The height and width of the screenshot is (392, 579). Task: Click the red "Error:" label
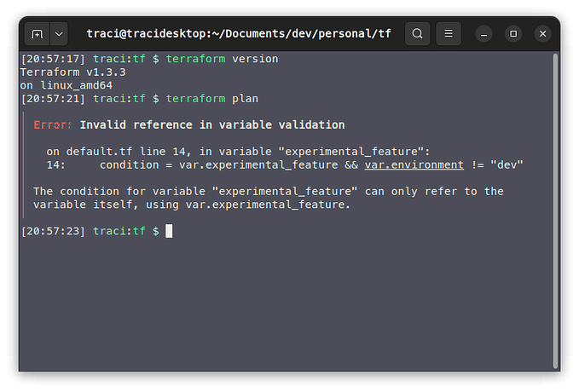pyautogui.click(x=52, y=125)
